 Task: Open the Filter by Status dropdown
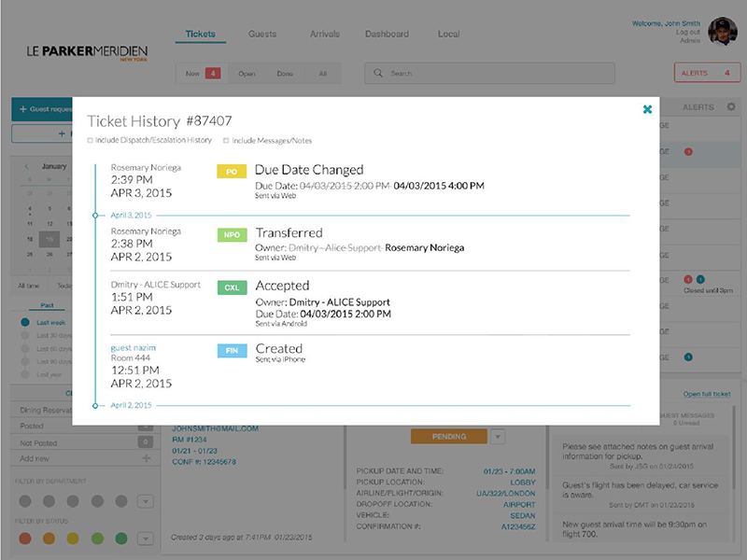coord(144,539)
